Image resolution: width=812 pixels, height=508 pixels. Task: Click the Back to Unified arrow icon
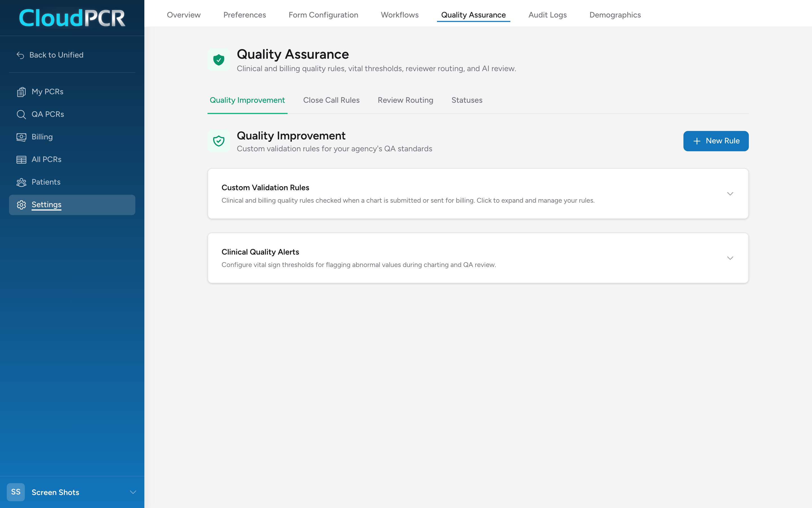tap(21, 55)
